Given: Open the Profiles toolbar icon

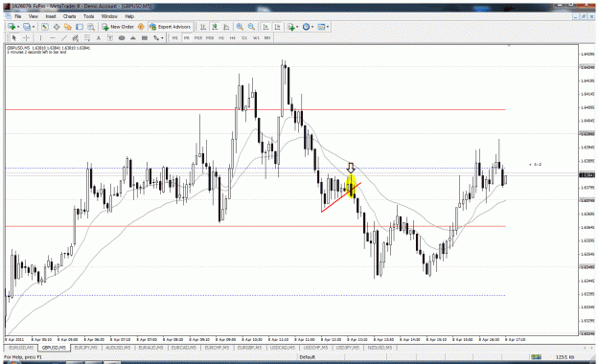Looking at the screenshot, I should [27, 27].
